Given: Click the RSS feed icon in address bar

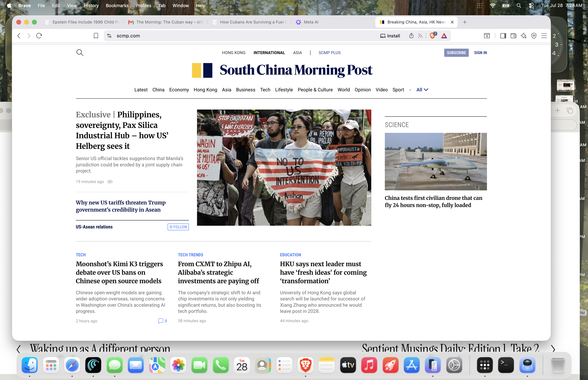Looking at the screenshot, I should coord(420,36).
